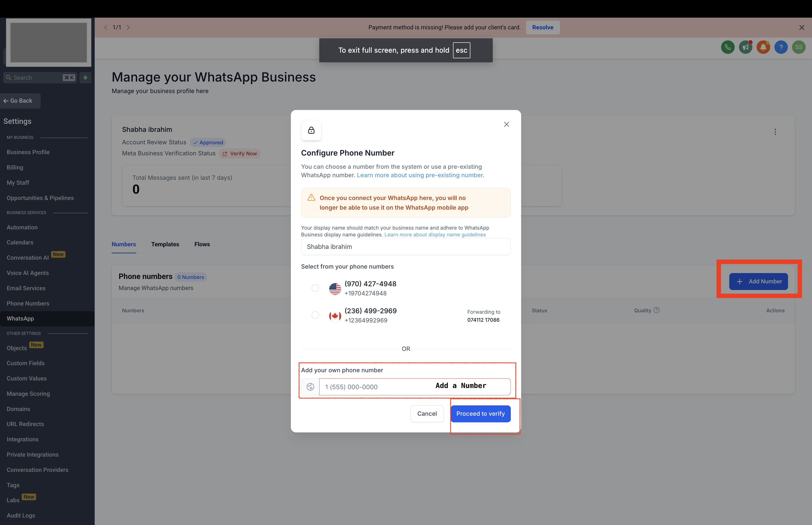The image size is (812, 525).
Task: Click the blue help question mark icon
Action: click(x=781, y=47)
